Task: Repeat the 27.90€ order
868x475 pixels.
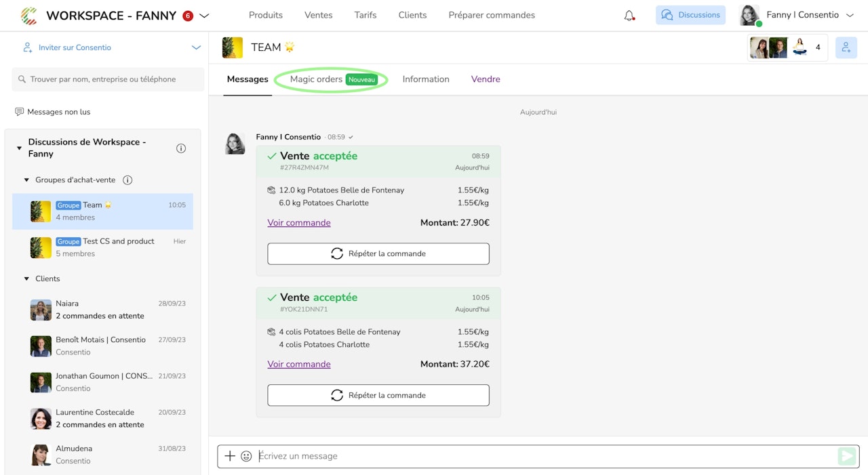Action: click(x=378, y=253)
